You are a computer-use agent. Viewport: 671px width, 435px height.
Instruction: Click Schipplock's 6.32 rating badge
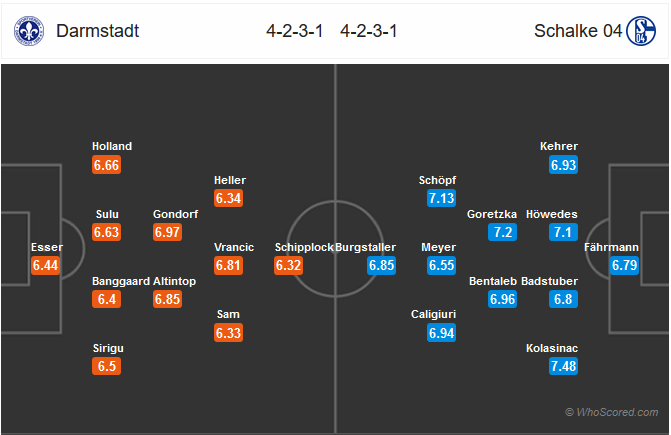pos(288,265)
